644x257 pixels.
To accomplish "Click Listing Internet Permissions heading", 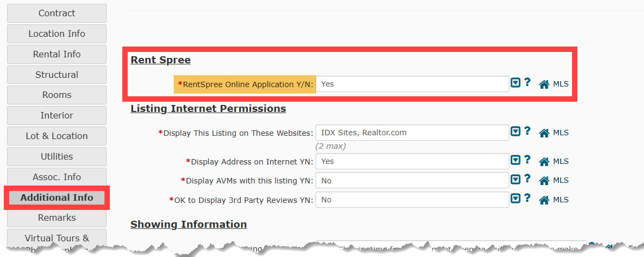I will (x=208, y=109).
